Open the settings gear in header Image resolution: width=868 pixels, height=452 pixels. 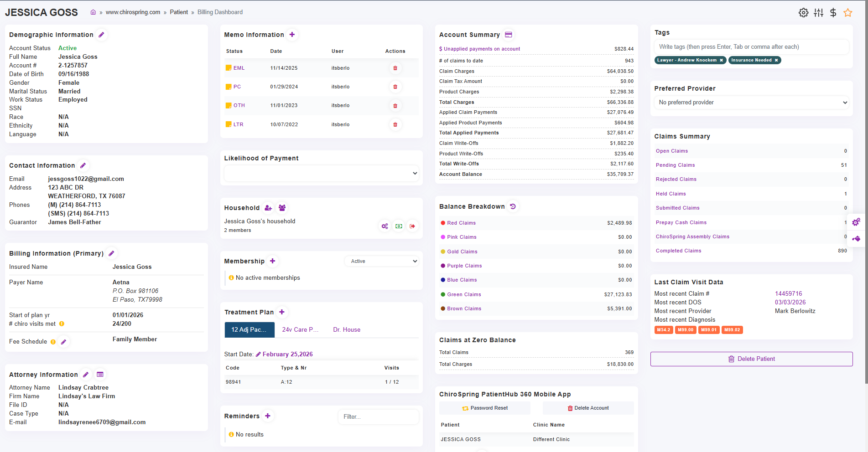pos(803,13)
